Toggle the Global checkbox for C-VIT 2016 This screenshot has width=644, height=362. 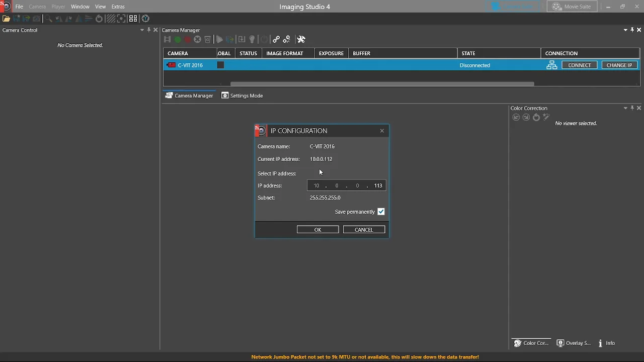pyautogui.click(x=220, y=65)
